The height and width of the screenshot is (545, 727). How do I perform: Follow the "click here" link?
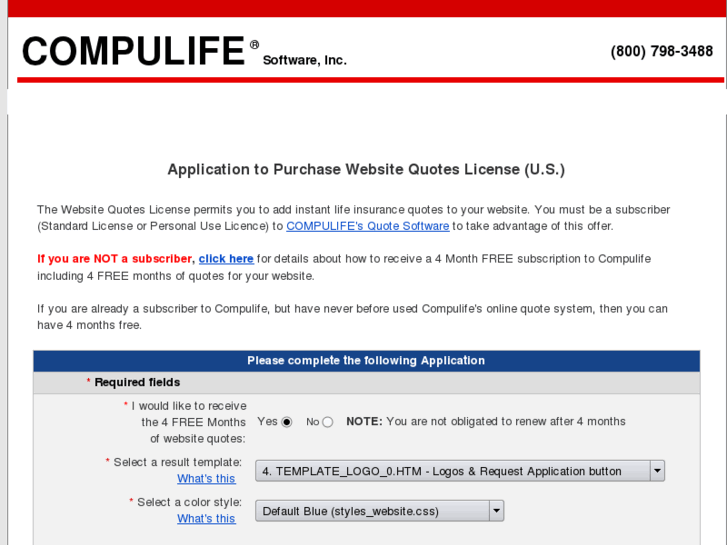click(x=226, y=259)
